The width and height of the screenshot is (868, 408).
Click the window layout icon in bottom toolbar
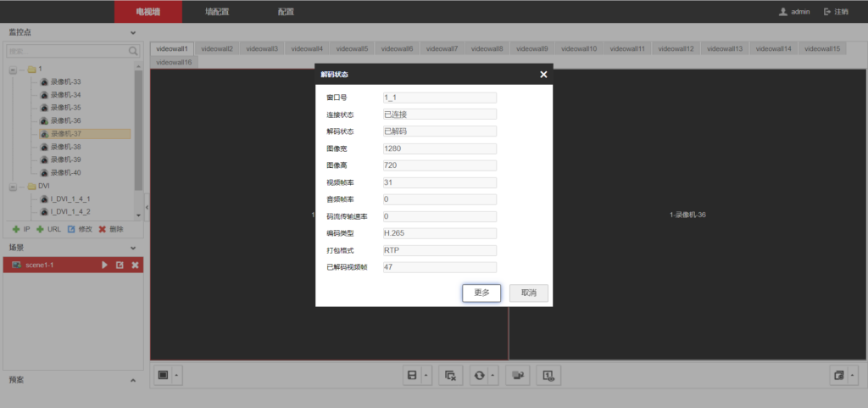(164, 375)
